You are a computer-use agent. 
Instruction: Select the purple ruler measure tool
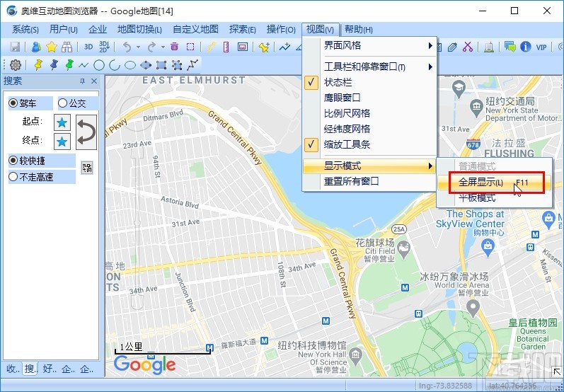pos(226,47)
